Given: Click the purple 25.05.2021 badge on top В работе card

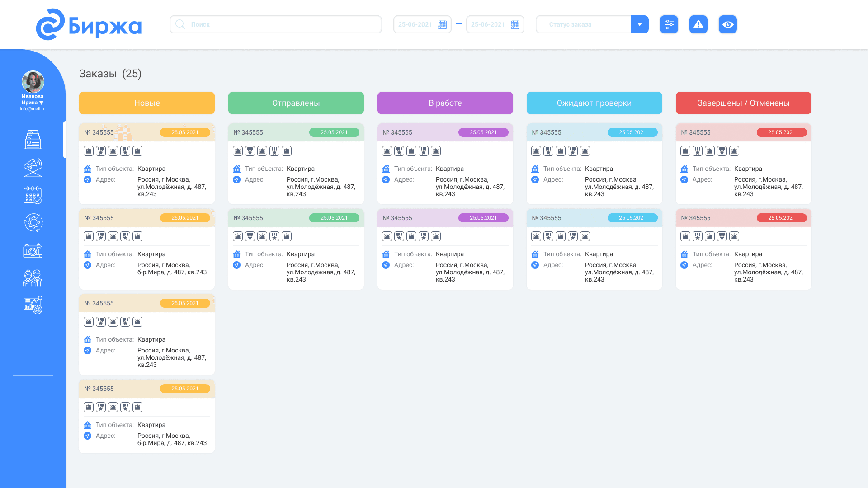Looking at the screenshot, I should (483, 132).
